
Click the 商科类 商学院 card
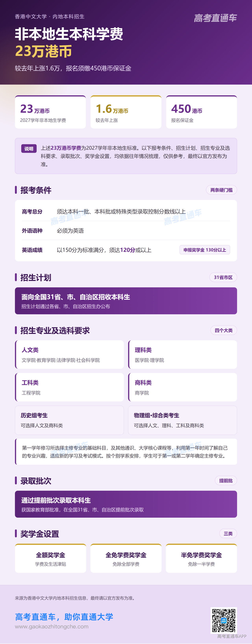(183, 387)
